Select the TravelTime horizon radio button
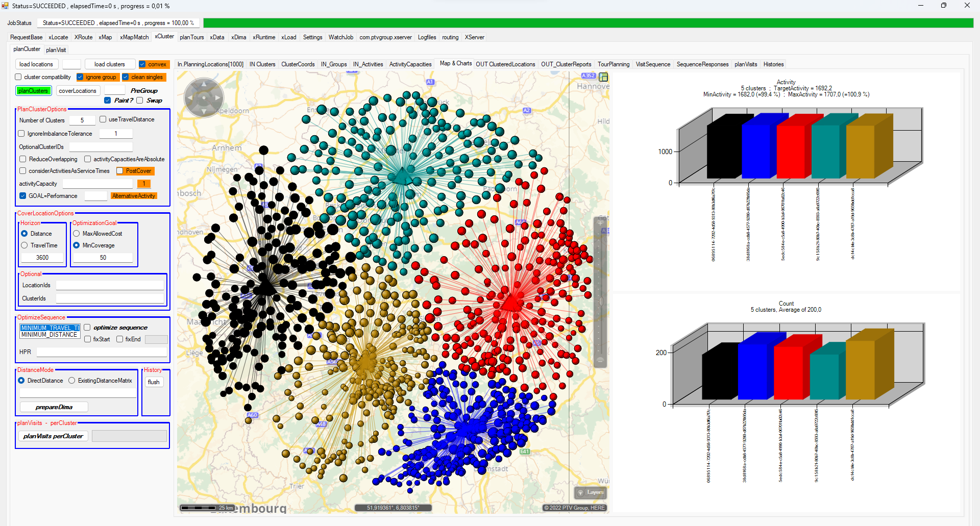980x526 pixels. click(24, 245)
